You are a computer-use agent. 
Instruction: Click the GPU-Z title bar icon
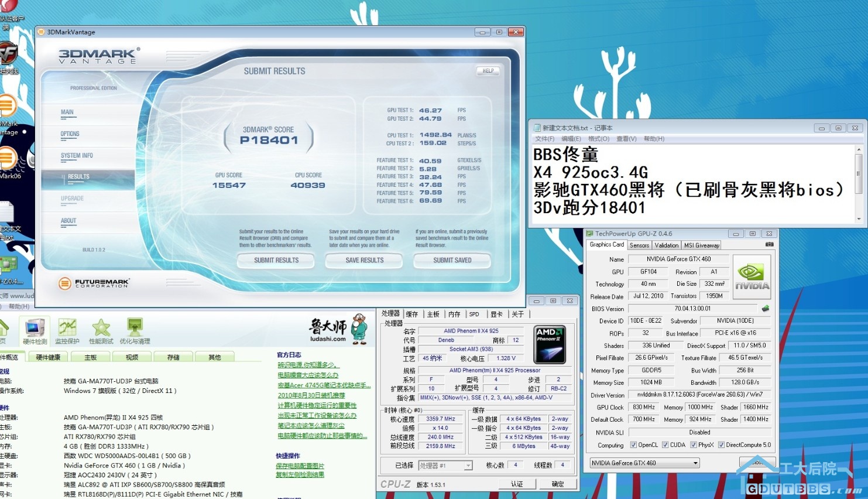[590, 234]
